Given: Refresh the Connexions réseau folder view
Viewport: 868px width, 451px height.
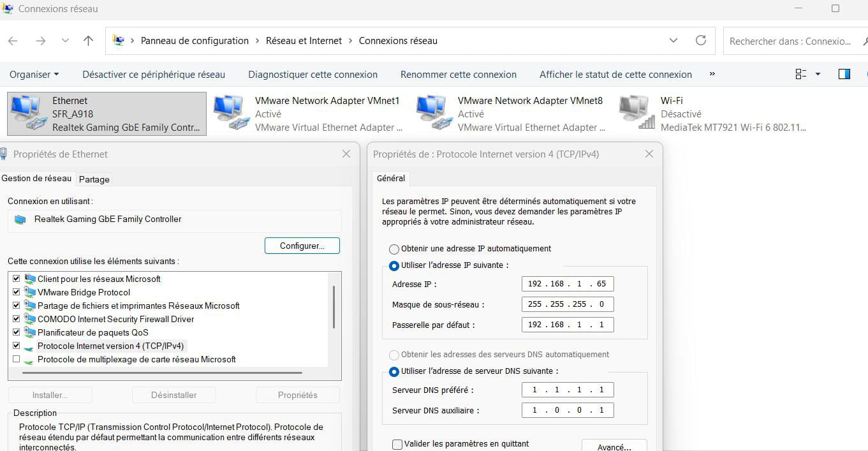Looking at the screenshot, I should (x=700, y=40).
